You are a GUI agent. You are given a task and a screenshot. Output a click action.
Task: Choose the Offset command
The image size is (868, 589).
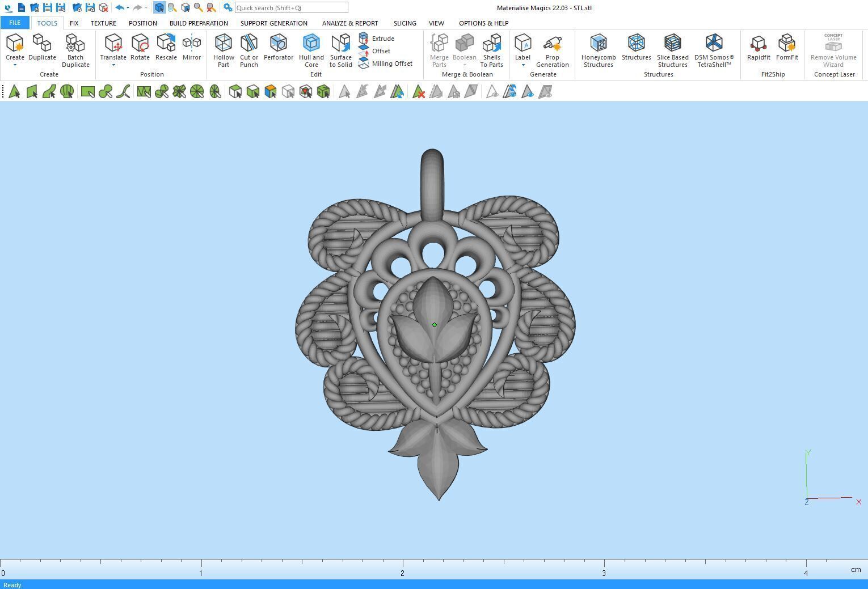tap(374, 51)
